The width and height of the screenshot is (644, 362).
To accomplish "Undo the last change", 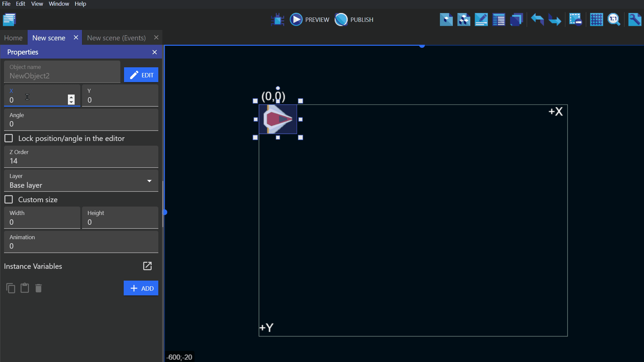I will click(537, 20).
